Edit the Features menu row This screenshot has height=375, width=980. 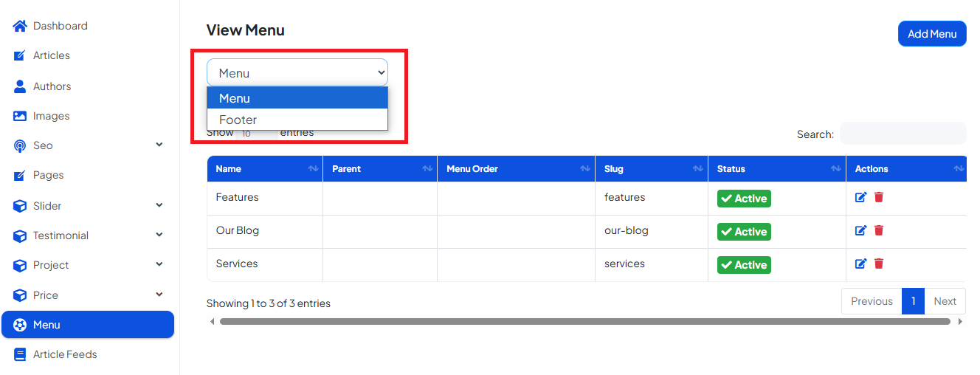click(x=860, y=197)
